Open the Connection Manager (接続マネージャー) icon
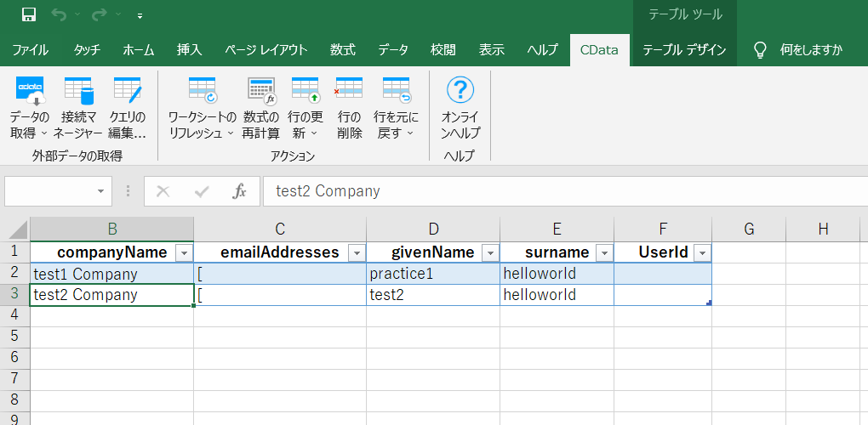This screenshot has height=425, width=868. click(78, 91)
